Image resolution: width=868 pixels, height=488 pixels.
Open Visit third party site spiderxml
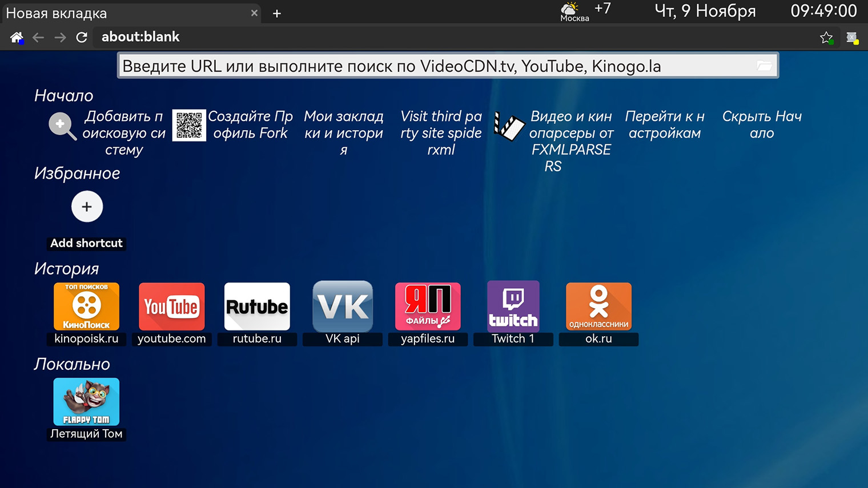(441, 133)
